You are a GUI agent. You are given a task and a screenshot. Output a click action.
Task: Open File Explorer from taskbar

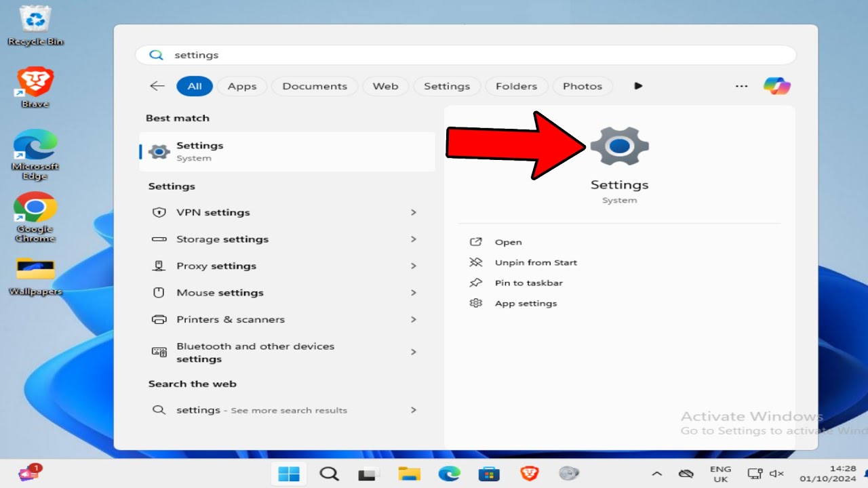pos(409,474)
